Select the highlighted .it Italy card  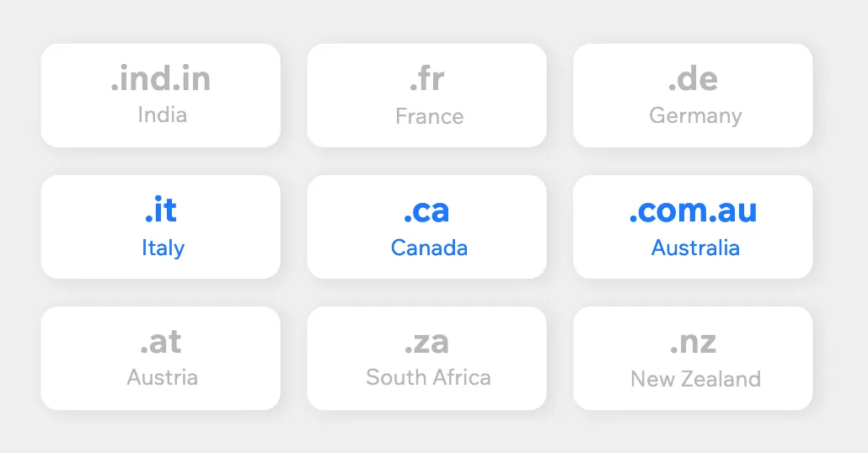coord(160,226)
